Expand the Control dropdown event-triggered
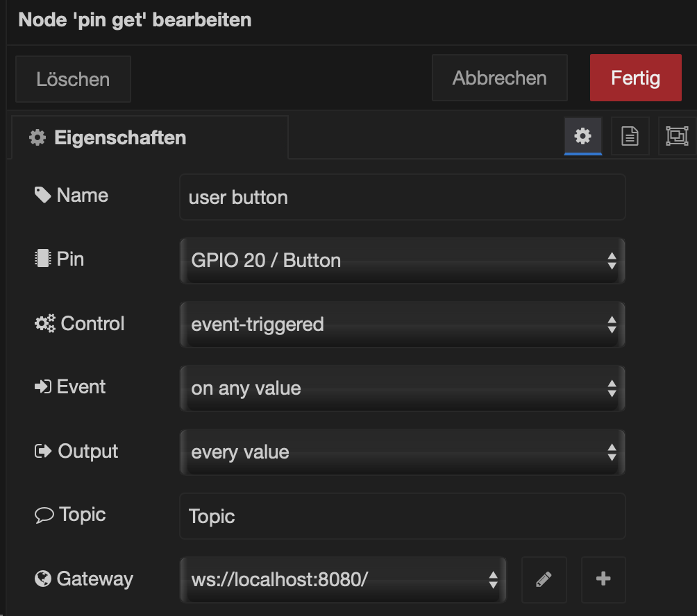This screenshot has width=697, height=616. coord(402,325)
